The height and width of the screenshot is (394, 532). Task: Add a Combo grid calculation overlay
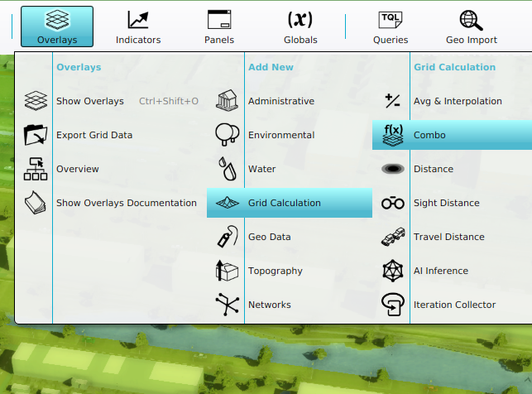[x=429, y=135]
